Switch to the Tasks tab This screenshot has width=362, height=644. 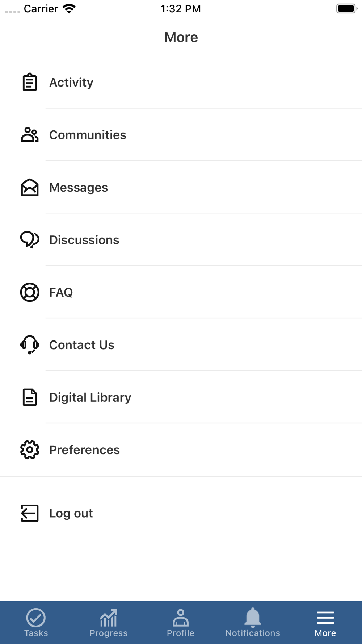[x=36, y=623]
